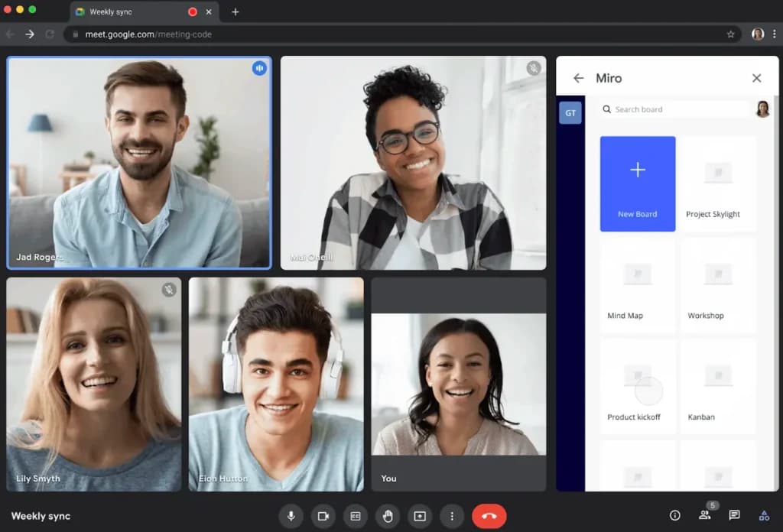783x532 pixels.
Task: Open the Chrome profile avatar
Action: pyautogui.click(x=758, y=34)
